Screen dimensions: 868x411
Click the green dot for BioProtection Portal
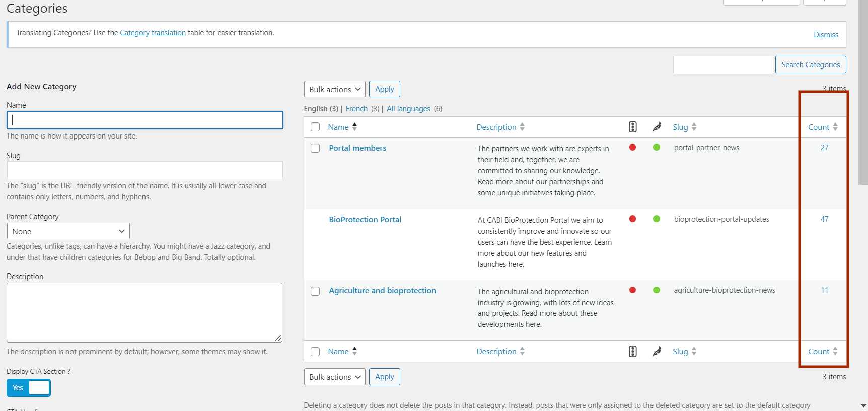tap(657, 219)
